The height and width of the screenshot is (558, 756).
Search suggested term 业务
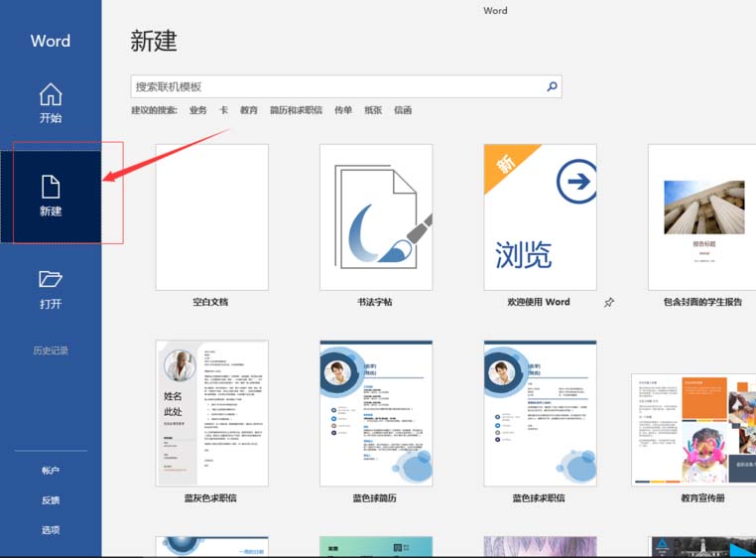click(197, 110)
